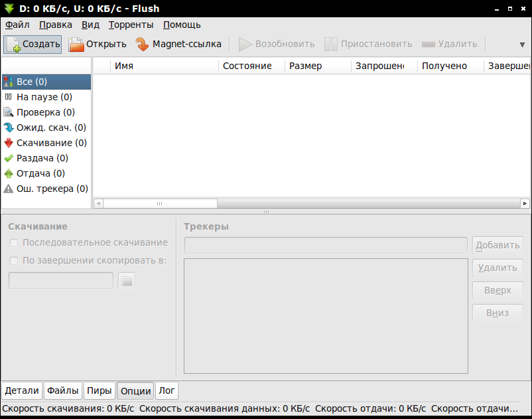
Task: Click the Открыть toolbar button
Action: (x=97, y=44)
